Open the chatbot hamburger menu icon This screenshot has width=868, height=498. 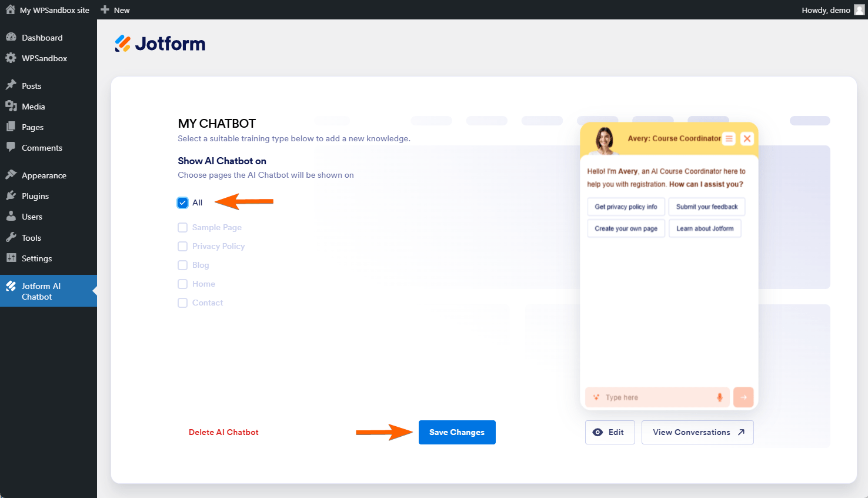coord(729,139)
